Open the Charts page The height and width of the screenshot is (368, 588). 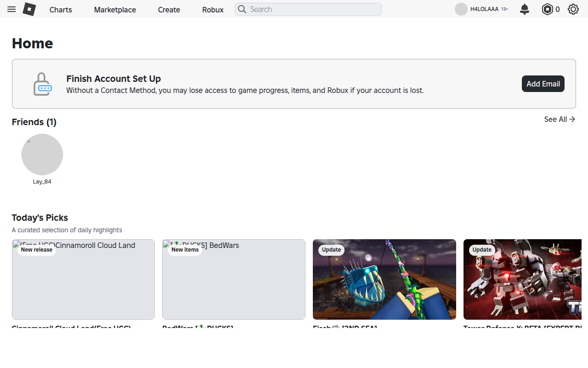[61, 10]
